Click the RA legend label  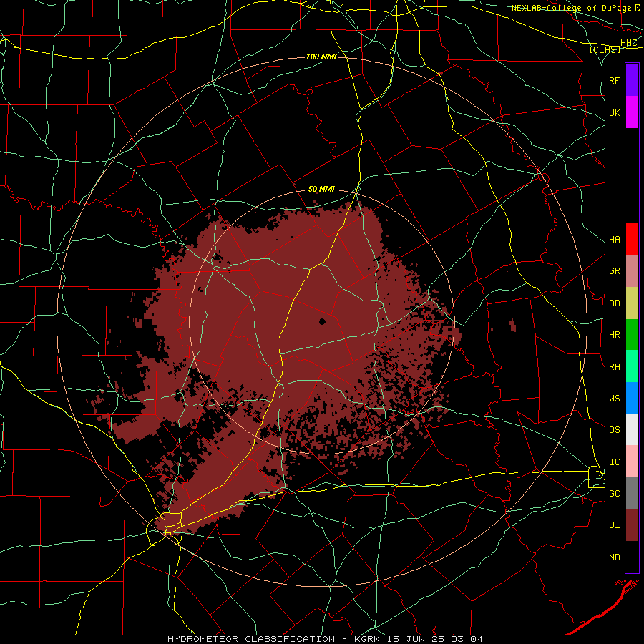click(x=614, y=367)
